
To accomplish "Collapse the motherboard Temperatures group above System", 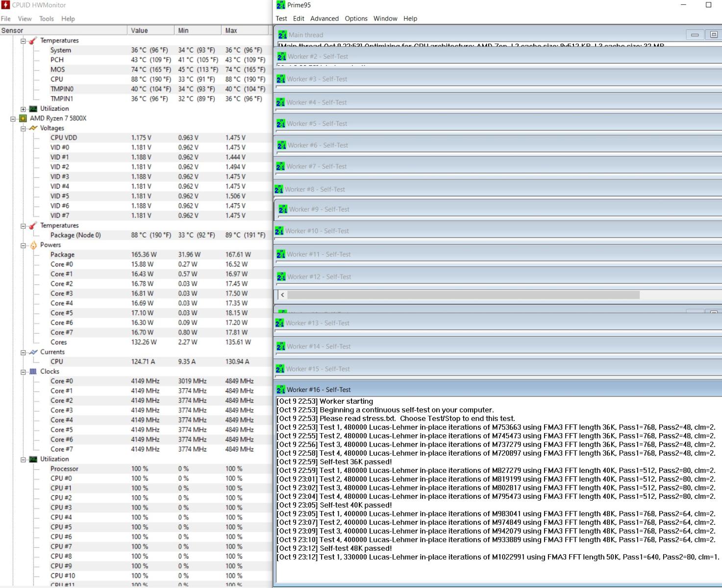I will [x=23, y=41].
